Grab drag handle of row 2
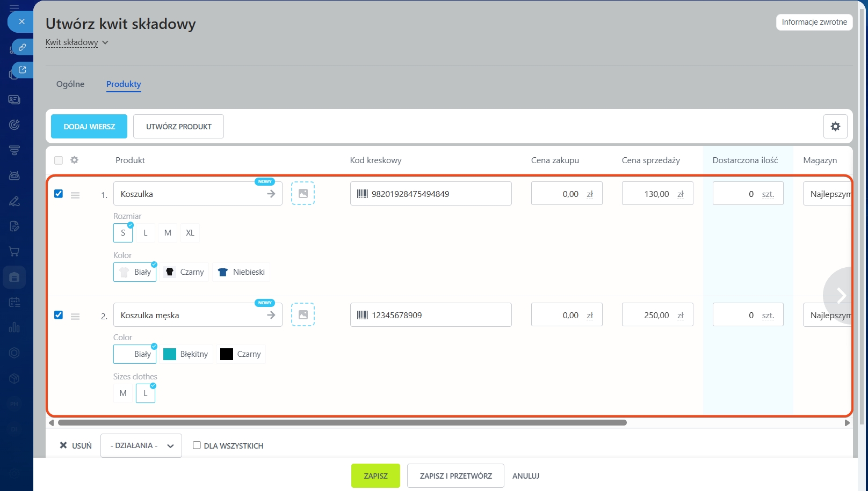Screen dimensions: 868x491 click(75, 317)
